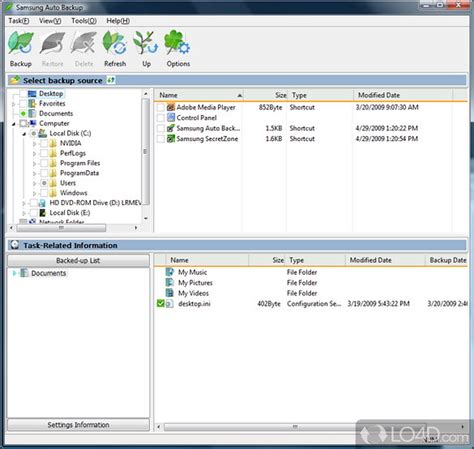Select the Documents item in source tree
Viewport: 474px width, 449px height.
(56, 113)
